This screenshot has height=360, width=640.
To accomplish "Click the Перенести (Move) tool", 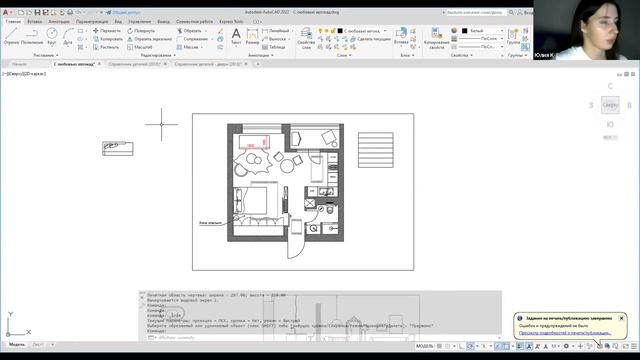I will (107, 31).
